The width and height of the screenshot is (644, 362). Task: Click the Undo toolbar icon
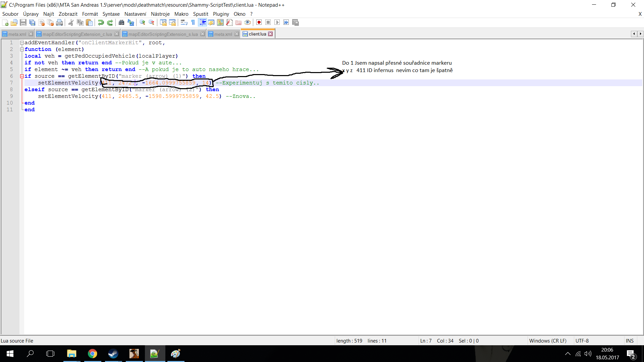(101, 22)
